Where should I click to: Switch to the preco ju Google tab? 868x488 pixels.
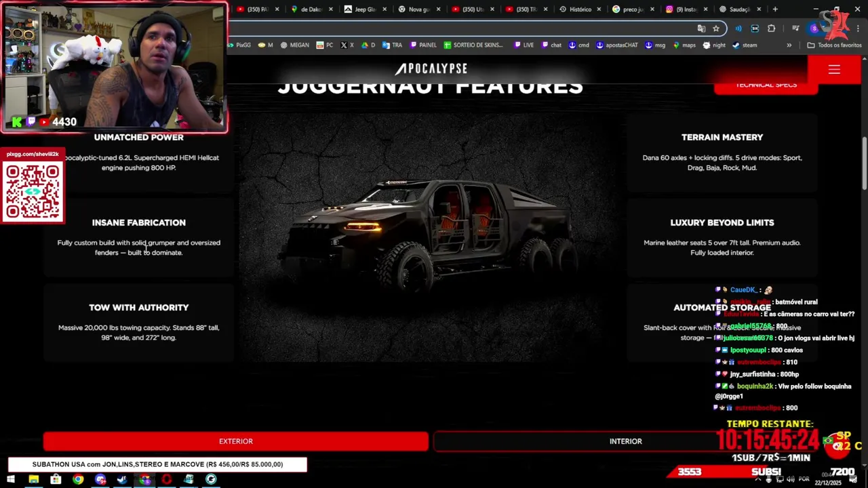coord(633,9)
